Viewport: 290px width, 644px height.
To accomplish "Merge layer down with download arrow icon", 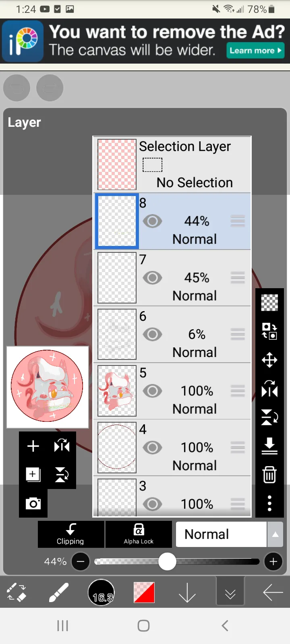I will coord(269,446).
